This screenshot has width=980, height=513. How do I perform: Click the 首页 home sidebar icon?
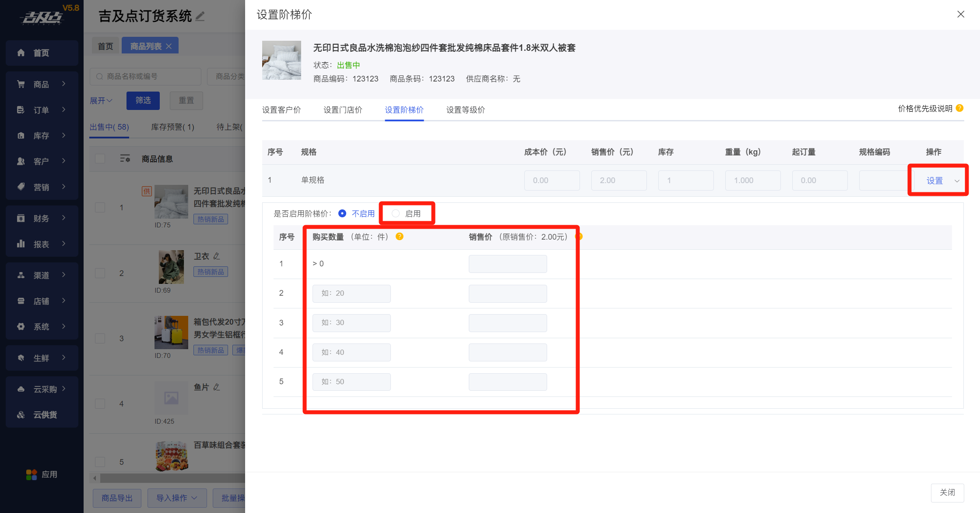point(21,53)
